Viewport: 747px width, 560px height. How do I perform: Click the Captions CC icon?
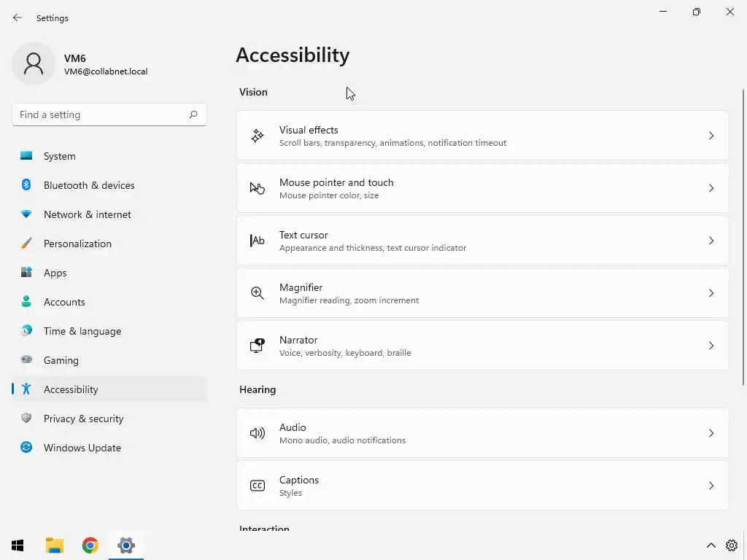[257, 486]
